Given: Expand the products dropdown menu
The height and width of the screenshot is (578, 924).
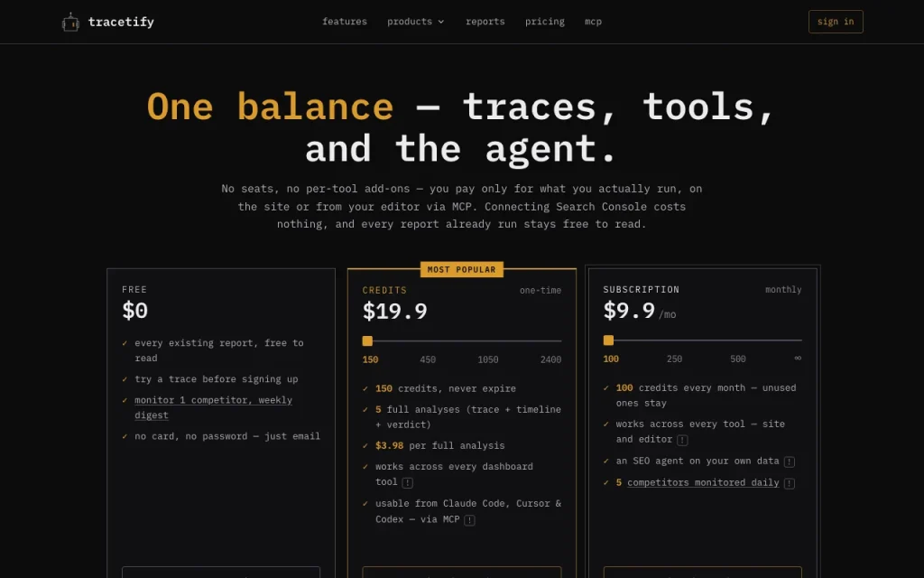Looking at the screenshot, I should (x=415, y=22).
